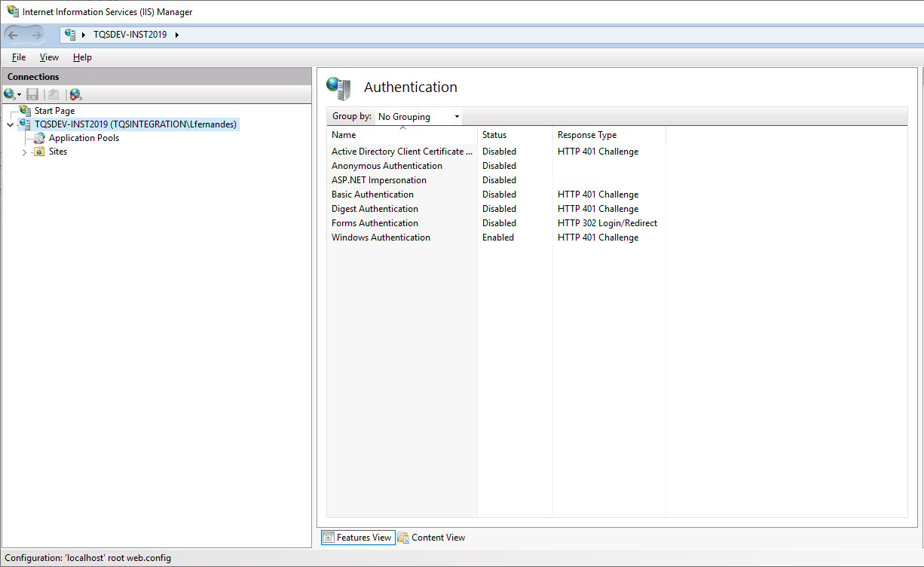924x567 pixels.
Task: Collapse the TQSDEV-INST2019 server node
Action: click(10, 125)
